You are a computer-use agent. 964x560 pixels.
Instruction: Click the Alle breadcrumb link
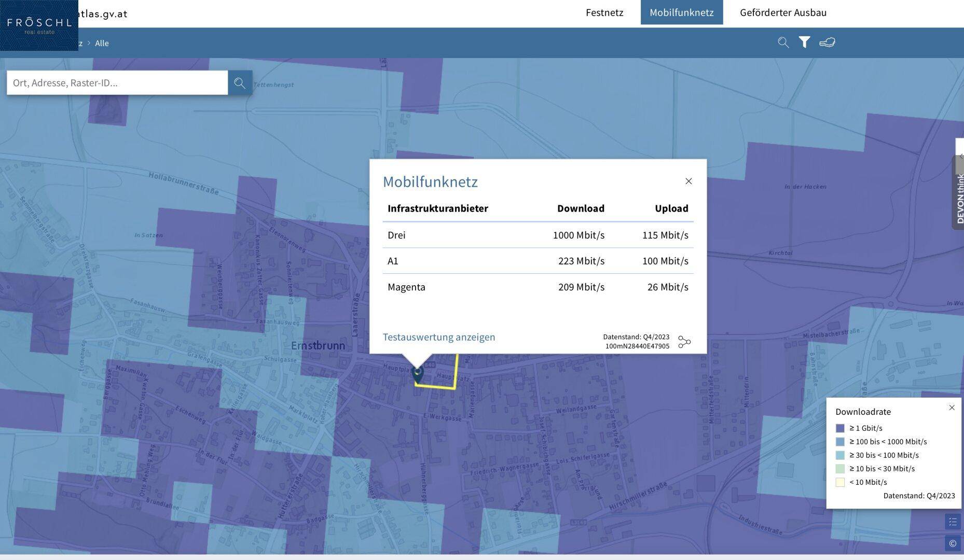[x=102, y=43]
